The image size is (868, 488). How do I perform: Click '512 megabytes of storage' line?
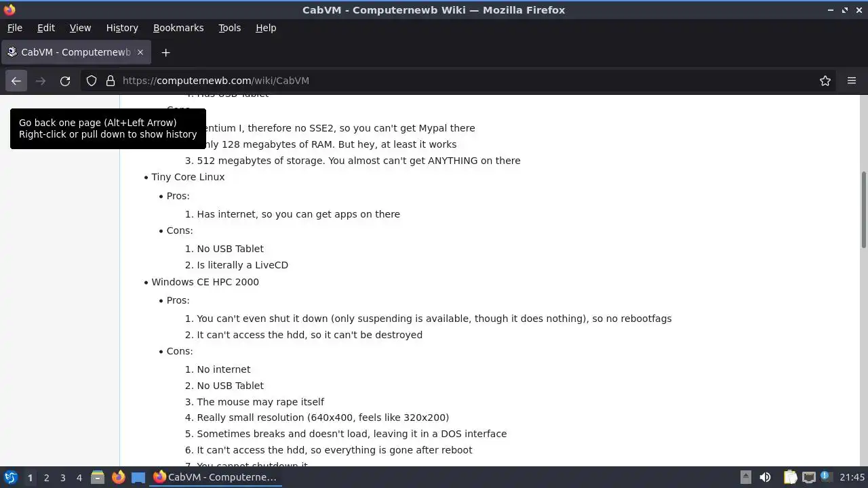359,161
